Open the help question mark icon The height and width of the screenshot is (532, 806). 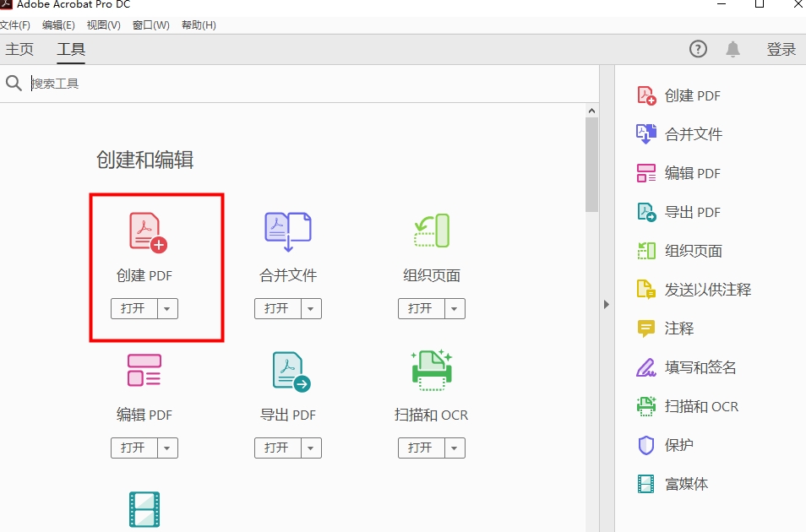click(698, 49)
